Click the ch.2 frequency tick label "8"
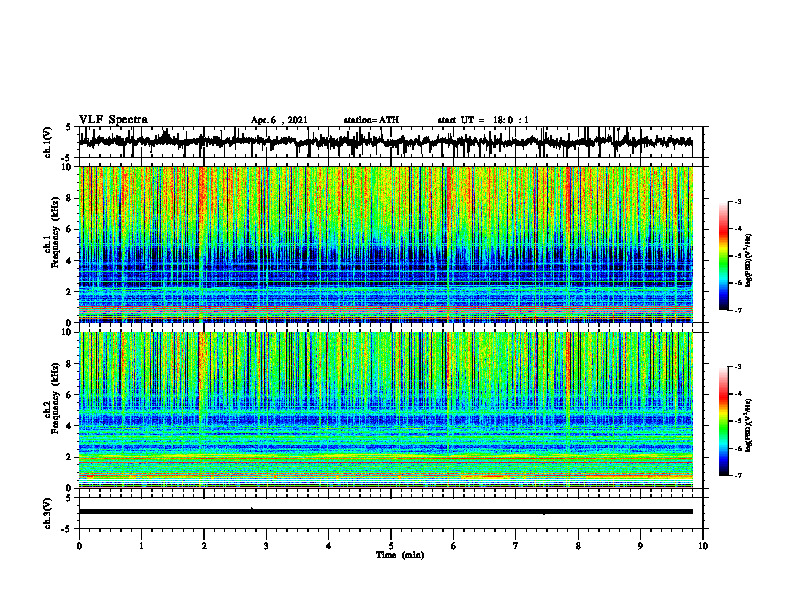The image size is (792, 612). (70, 364)
